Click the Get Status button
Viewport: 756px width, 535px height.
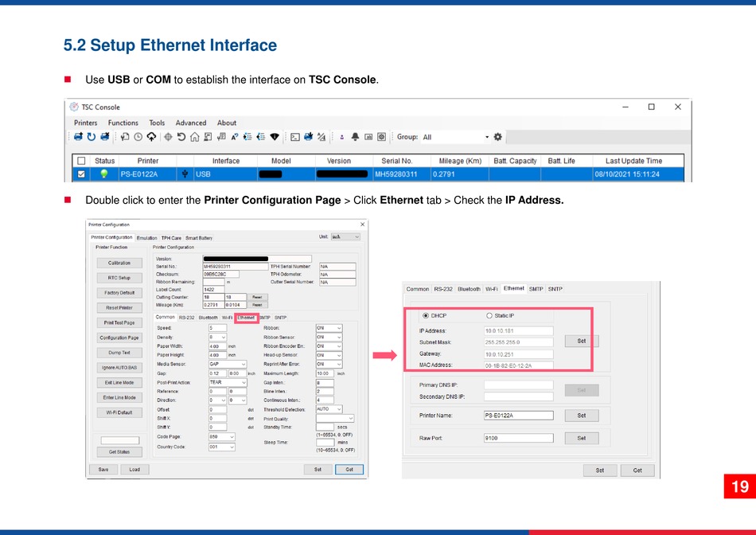click(x=119, y=452)
